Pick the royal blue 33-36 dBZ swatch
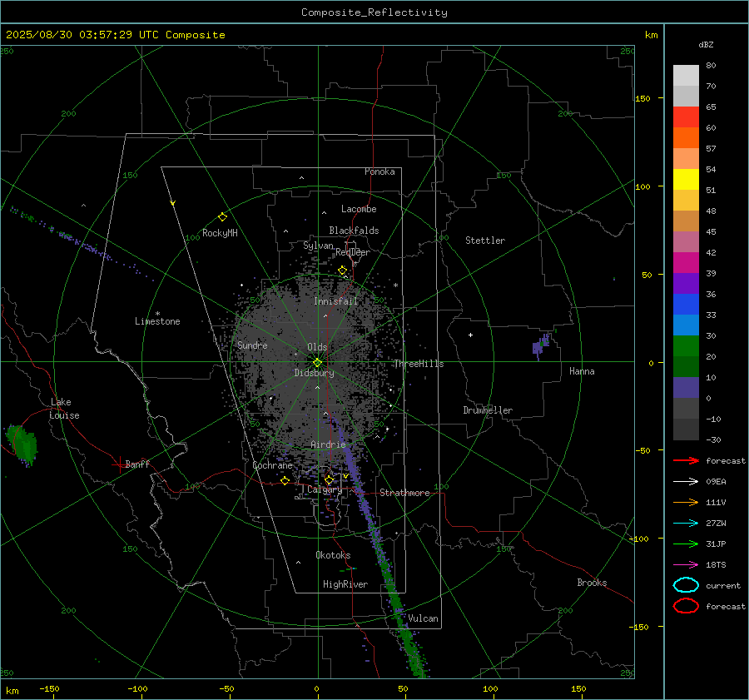 [686, 305]
